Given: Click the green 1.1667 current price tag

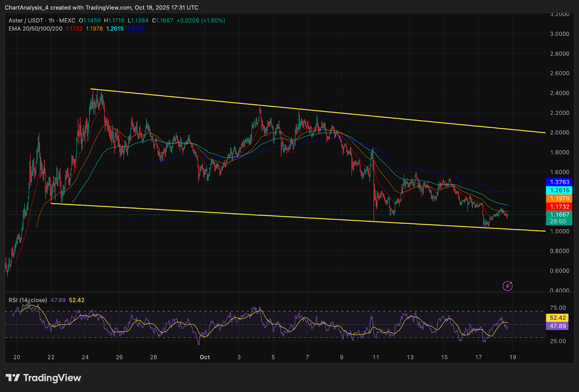Looking at the screenshot, I should click(559, 215).
